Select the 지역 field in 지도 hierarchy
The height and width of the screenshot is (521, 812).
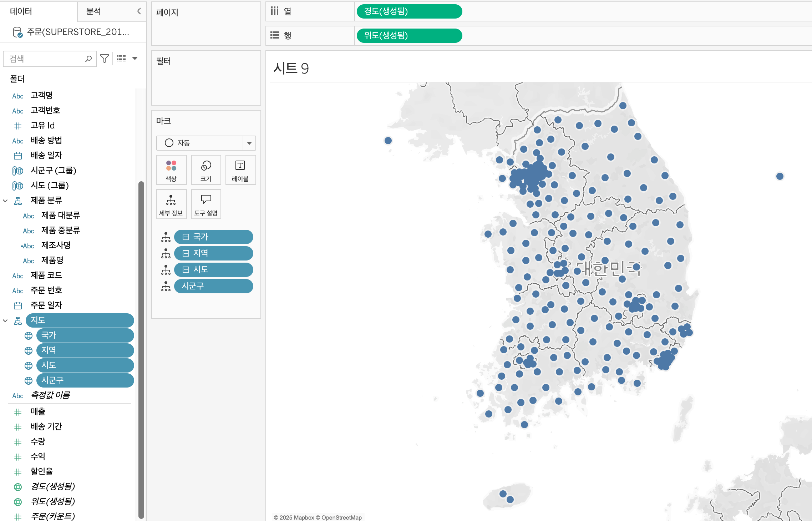click(x=85, y=350)
